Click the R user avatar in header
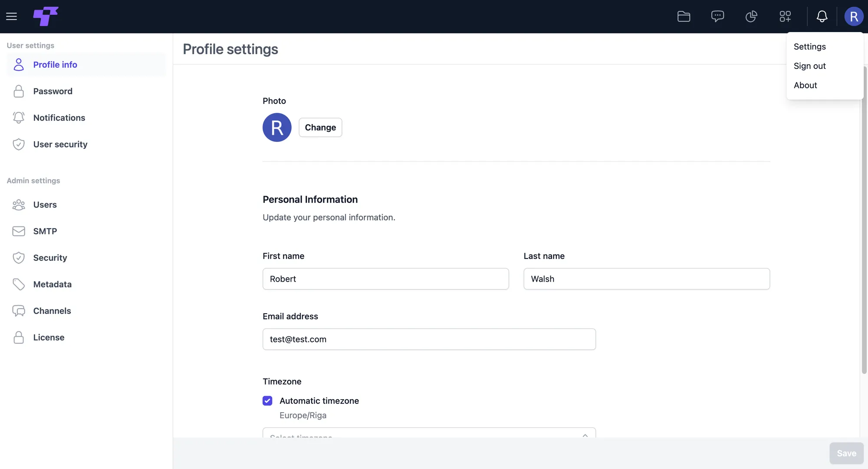868x469 pixels. click(x=854, y=16)
